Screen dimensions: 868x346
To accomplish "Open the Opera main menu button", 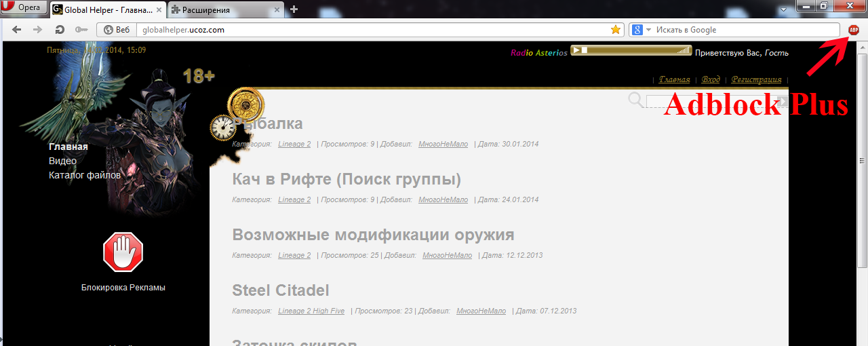I will coord(24,9).
